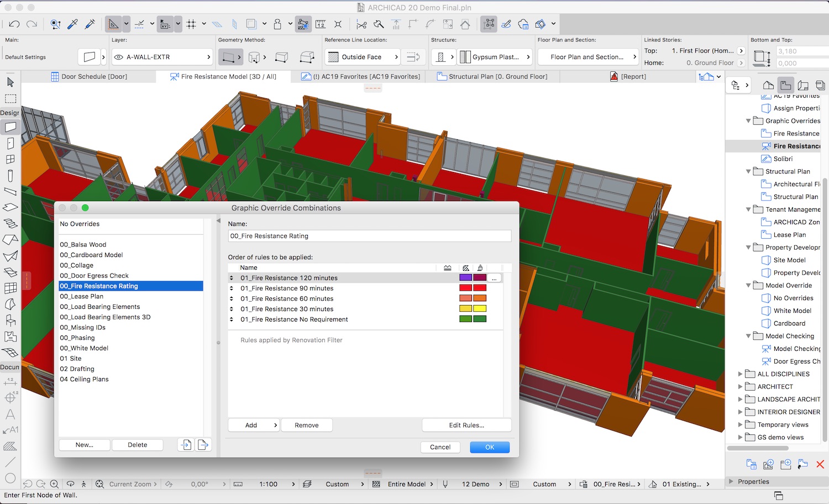Select the Shell tool in the toolbox
829x504 pixels.
(10, 256)
